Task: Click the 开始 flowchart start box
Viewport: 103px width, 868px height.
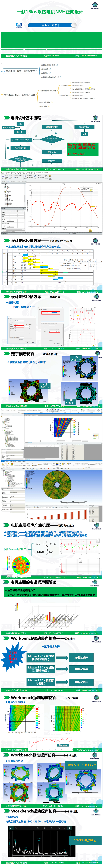Action: pos(20,124)
